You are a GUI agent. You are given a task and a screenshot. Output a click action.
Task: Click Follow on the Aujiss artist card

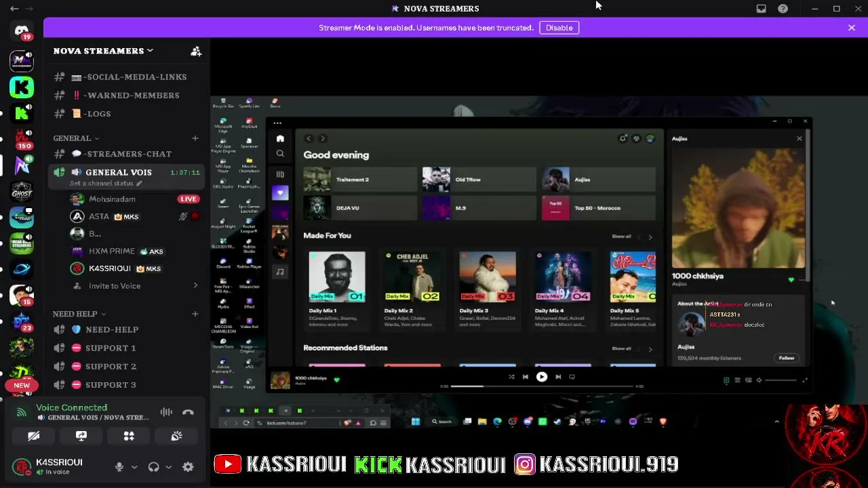pos(786,358)
